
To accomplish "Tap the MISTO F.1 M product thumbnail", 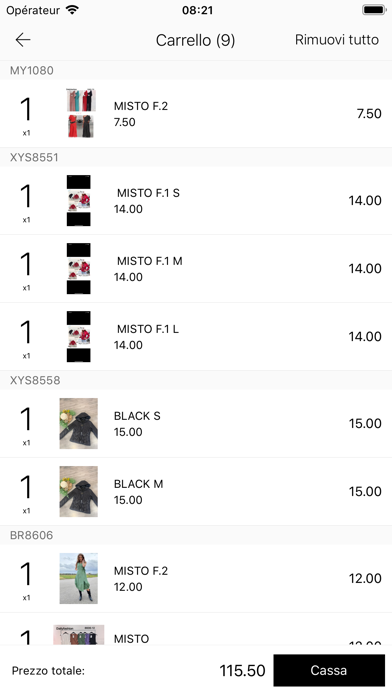I will click(79, 269).
